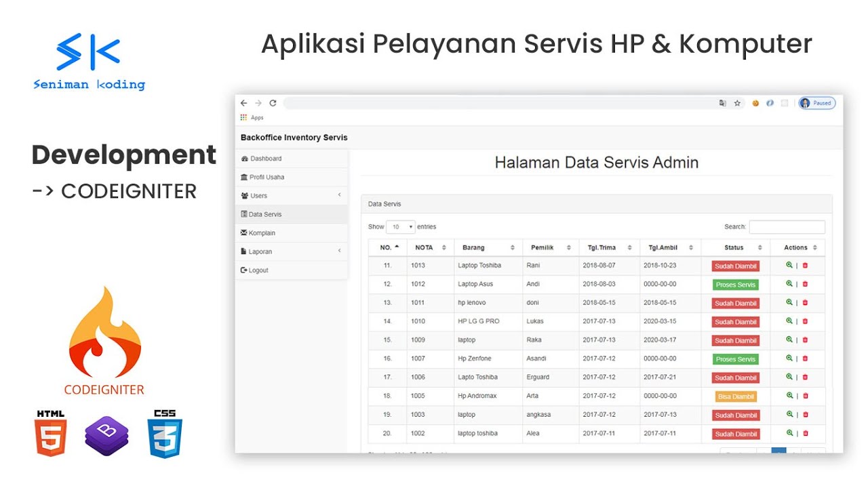Delete icon for Laptop Toshiba Rani row

(x=806, y=266)
